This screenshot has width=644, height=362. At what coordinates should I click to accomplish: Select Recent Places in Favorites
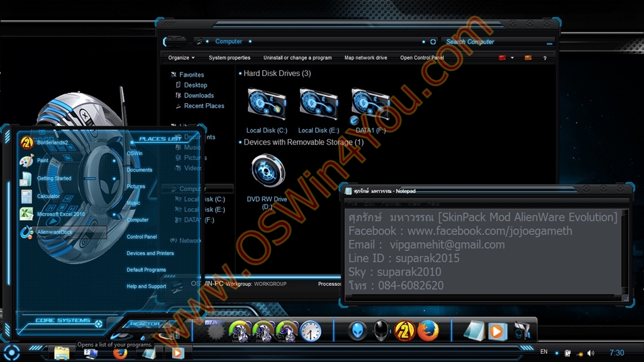tap(204, 106)
